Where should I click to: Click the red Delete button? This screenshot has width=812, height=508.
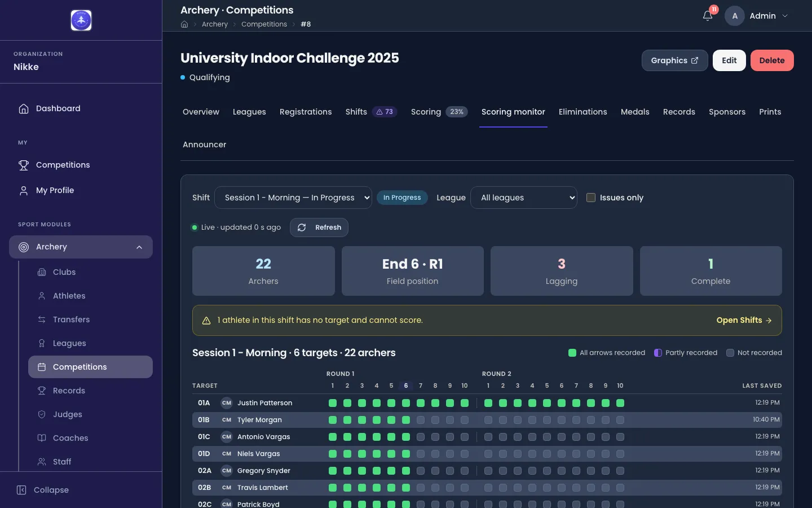[772, 60]
